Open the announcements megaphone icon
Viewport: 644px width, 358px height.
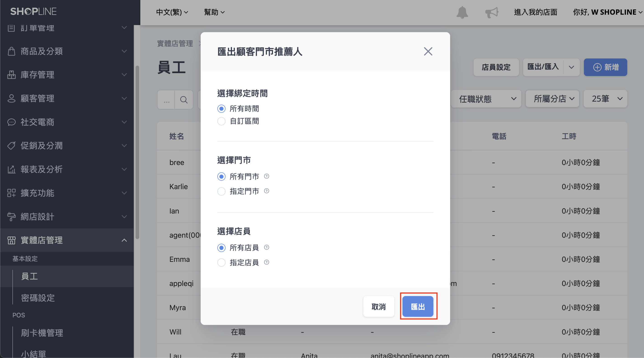491,12
